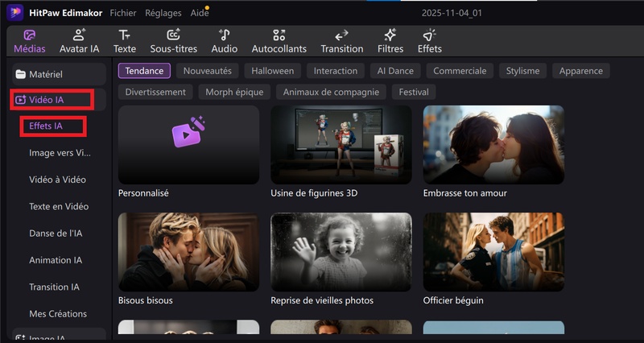
Task: Select the AI Dance category tab
Action: pos(395,71)
